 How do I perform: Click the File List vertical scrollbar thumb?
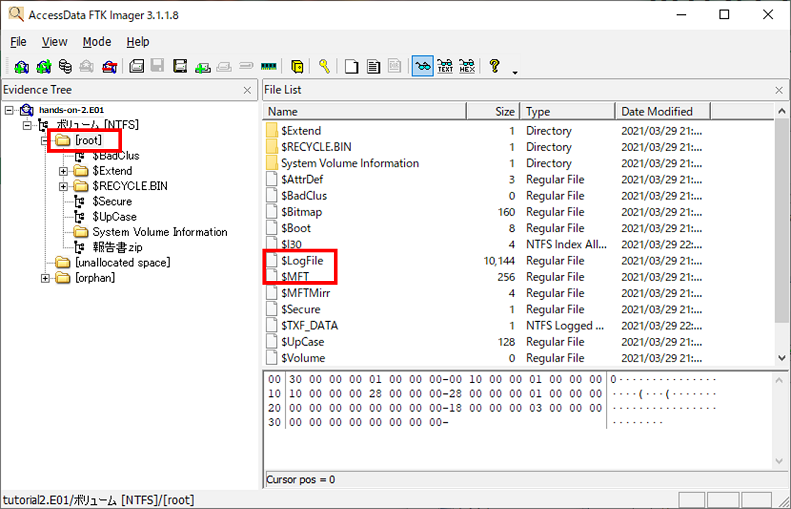click(781, 220)
